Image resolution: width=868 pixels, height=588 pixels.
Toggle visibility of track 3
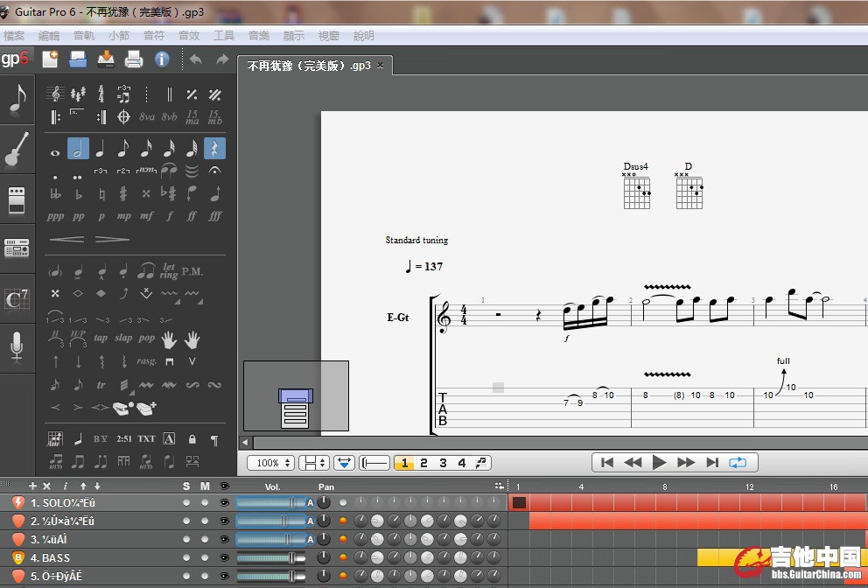pos(225,539)
